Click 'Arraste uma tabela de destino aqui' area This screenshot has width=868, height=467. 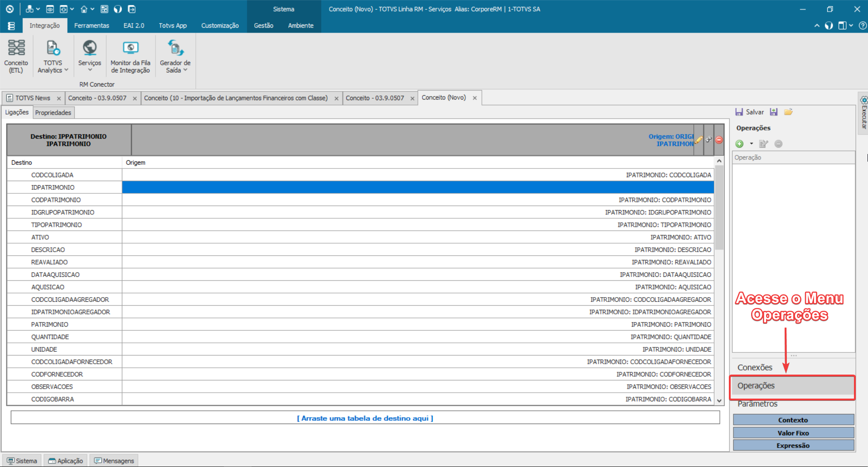(365, 418)
